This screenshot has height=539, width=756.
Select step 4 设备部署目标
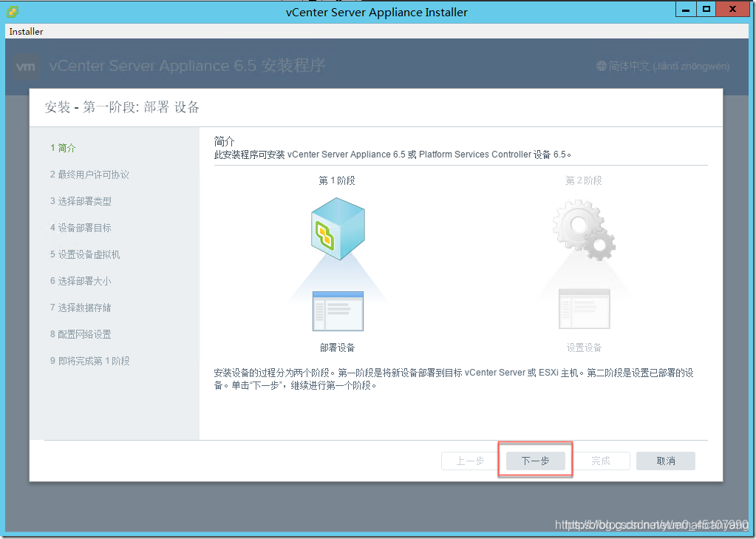click(81, 228)
